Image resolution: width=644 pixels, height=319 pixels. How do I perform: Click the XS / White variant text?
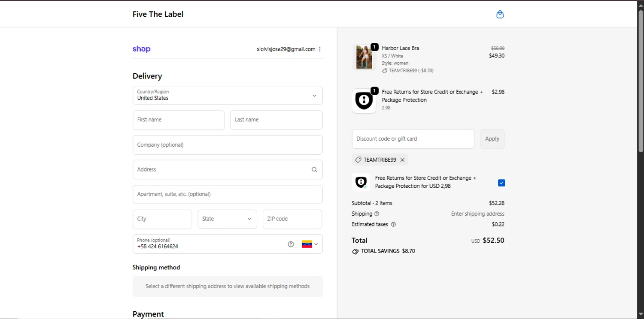click(392, 56)
